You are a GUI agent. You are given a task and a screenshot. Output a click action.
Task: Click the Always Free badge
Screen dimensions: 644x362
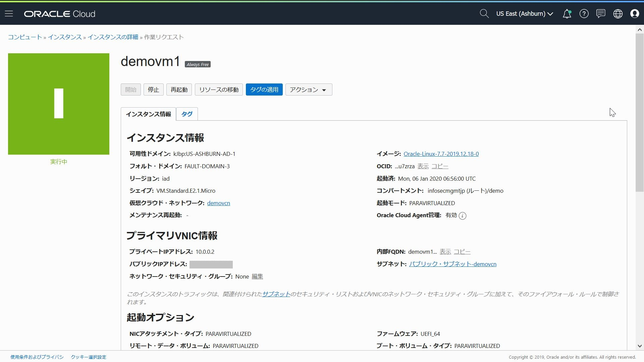pos(198,64)
